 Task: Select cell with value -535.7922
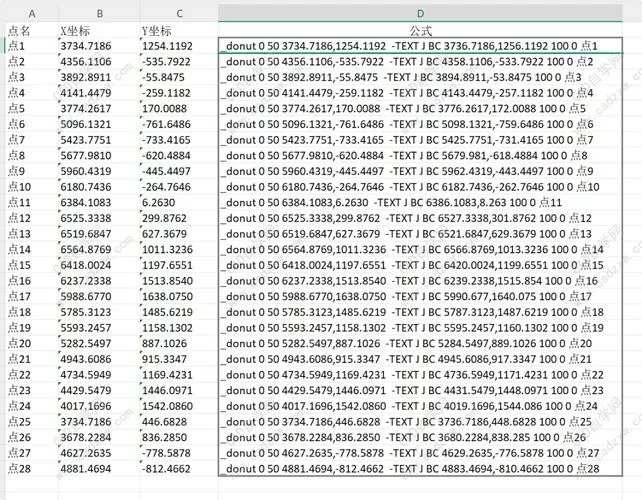point(179,61)
